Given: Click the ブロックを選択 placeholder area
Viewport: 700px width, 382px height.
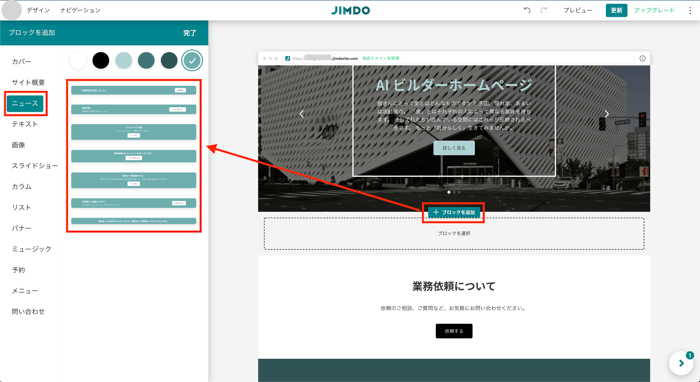Looking at the screenshot, I should pyautogui.click(x=454, y=233).
